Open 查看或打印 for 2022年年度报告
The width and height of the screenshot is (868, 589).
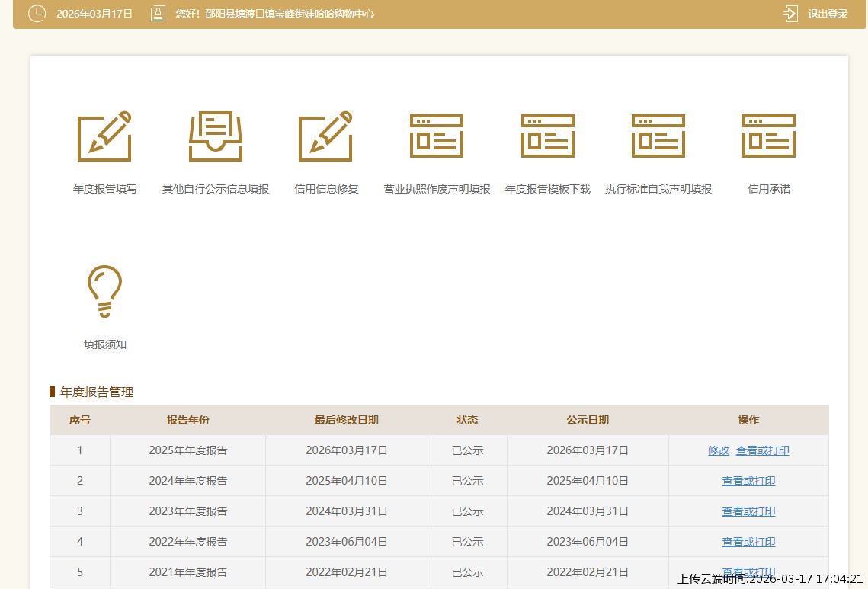(x=748, y=542)
